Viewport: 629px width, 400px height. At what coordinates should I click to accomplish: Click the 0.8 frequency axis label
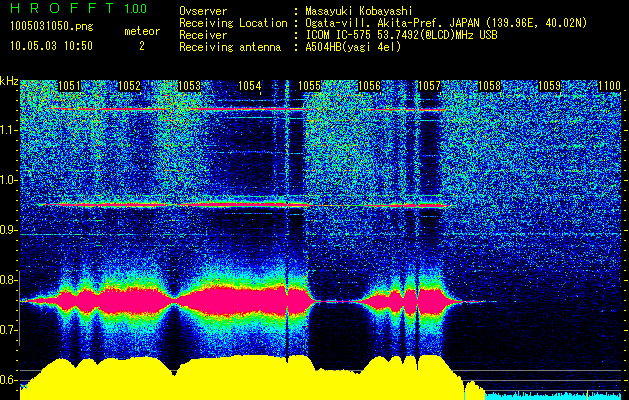(x=9, y=280)
